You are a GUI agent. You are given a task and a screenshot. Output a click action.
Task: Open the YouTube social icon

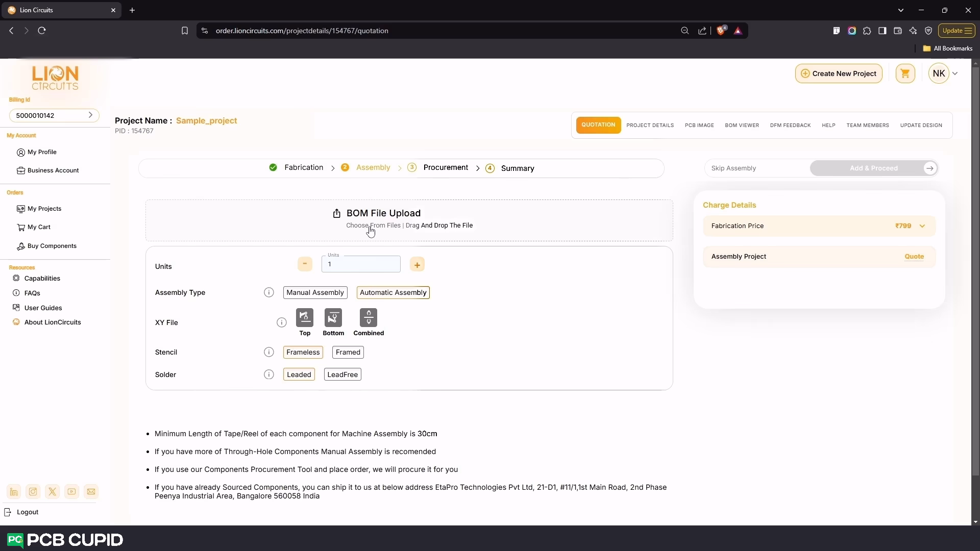[71, 492]
